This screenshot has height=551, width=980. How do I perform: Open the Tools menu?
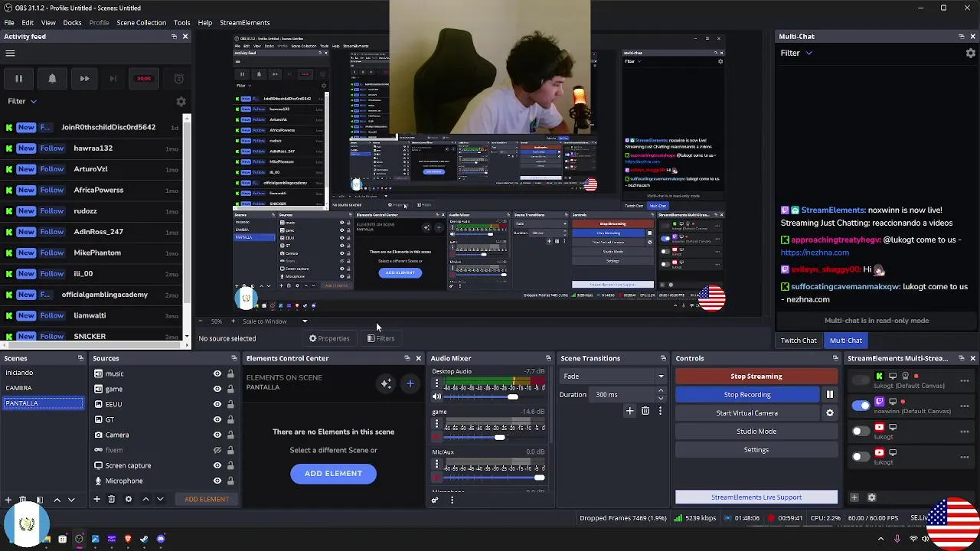[x=182, y=23]
